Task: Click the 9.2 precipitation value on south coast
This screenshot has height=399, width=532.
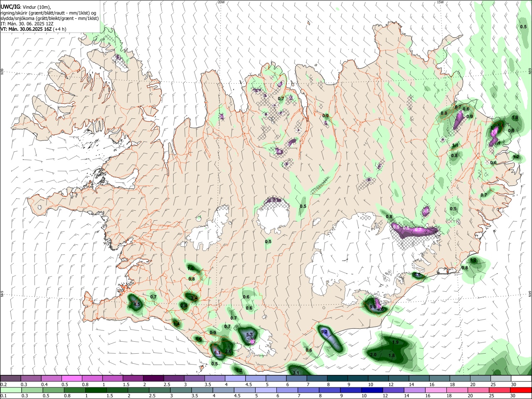Action: click(325, 332)
